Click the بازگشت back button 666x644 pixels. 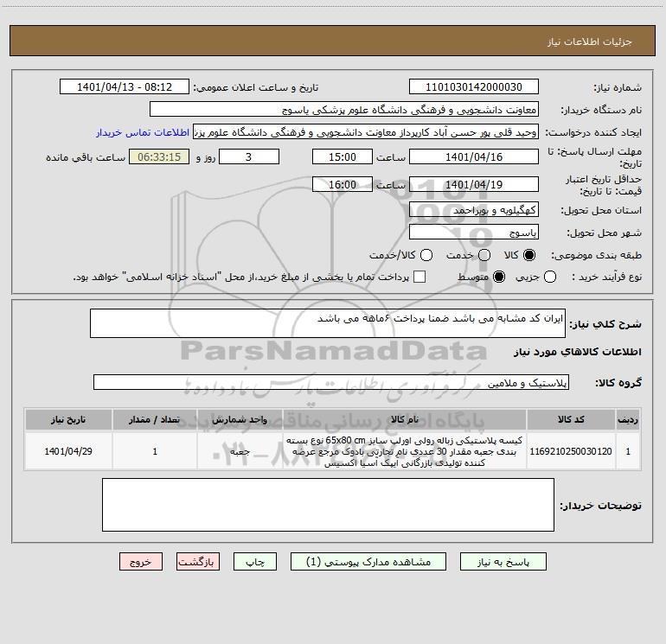pyautogui.click(x=198, y=562)
